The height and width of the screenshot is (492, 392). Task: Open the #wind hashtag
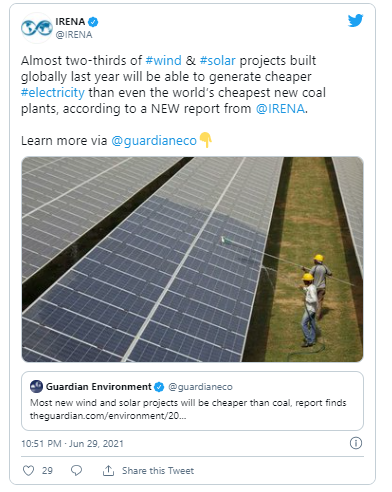click(x=164, y=61)
